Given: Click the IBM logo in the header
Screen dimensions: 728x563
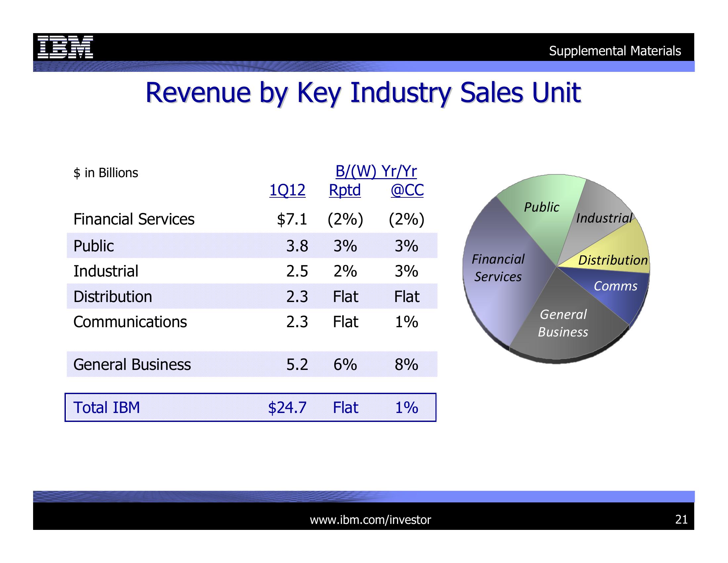Looking at the screenshot, I should point(65,47).
